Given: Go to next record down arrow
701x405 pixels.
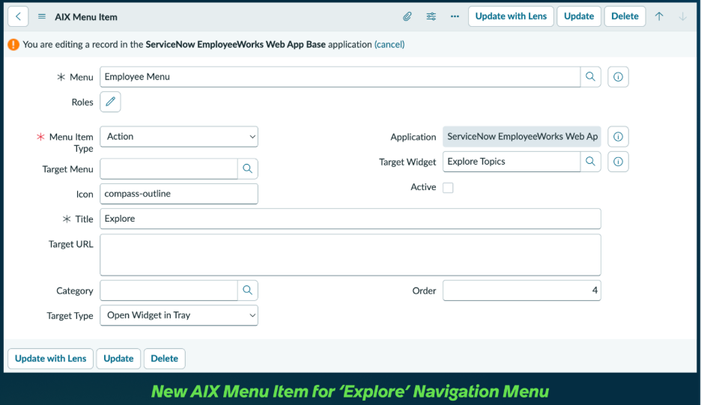Looking at the screenshot, I should (683, 17).
